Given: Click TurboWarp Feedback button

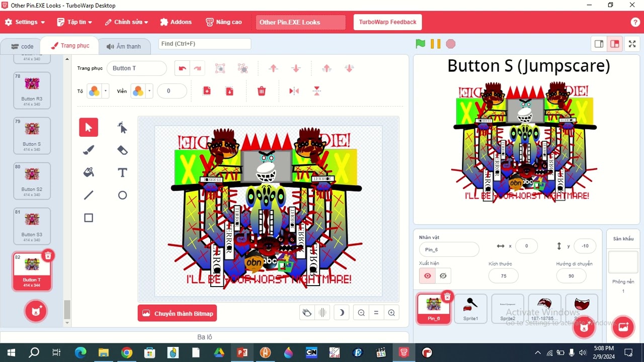Looking at the screenshot, I should pyautogui.click(x=387, y=22).
